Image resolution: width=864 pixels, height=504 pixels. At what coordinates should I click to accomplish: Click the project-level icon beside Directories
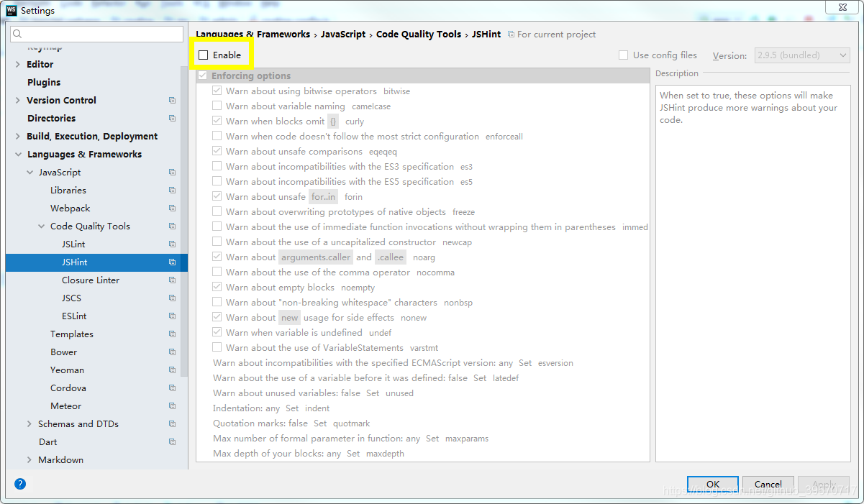click(x=172, y=119)
